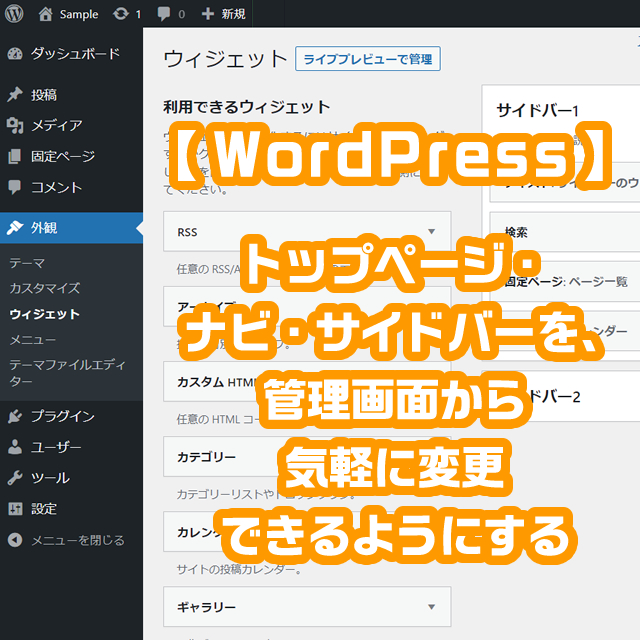Open ユーザー menu
This screenshot has width=640, height=640.
coord(71,447)
